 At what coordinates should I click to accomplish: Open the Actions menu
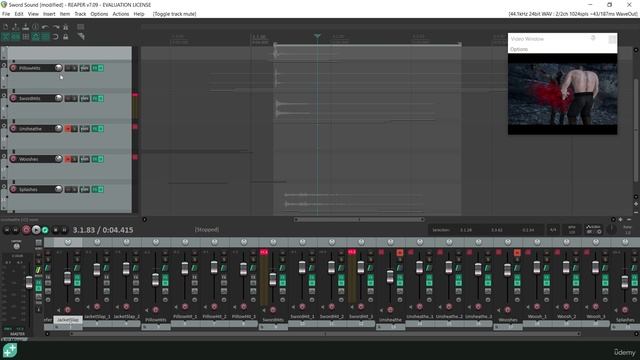(120, 14)
